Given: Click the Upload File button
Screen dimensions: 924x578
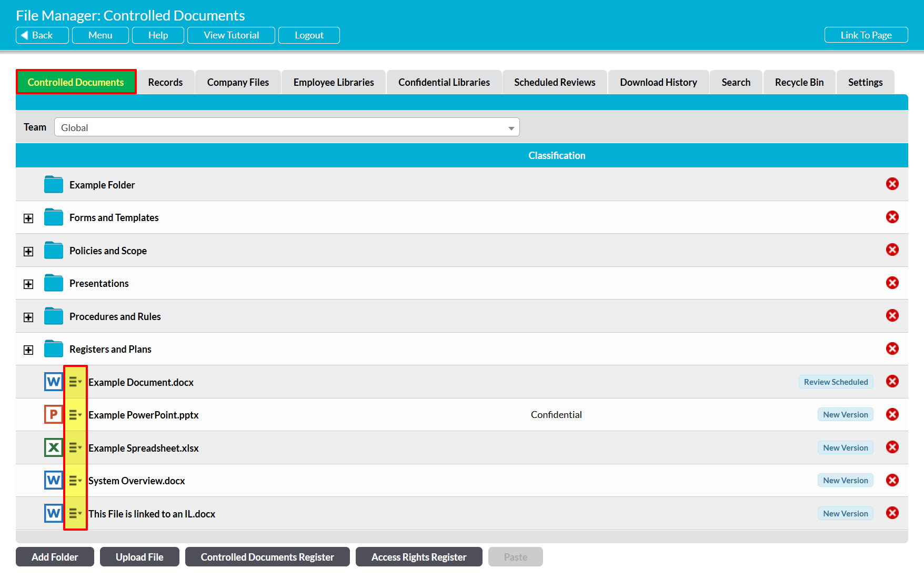Looking at the screenshot, I should coord(139,557).
